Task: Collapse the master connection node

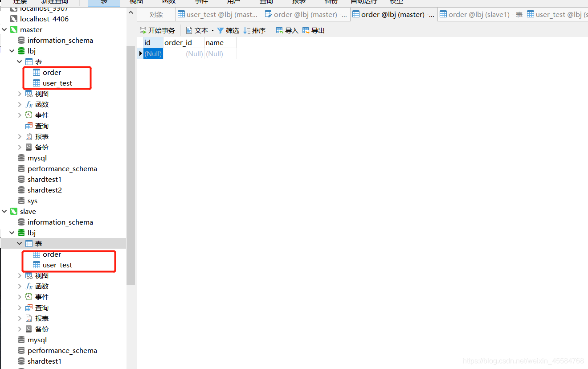Action: click(x=4, y=29)
